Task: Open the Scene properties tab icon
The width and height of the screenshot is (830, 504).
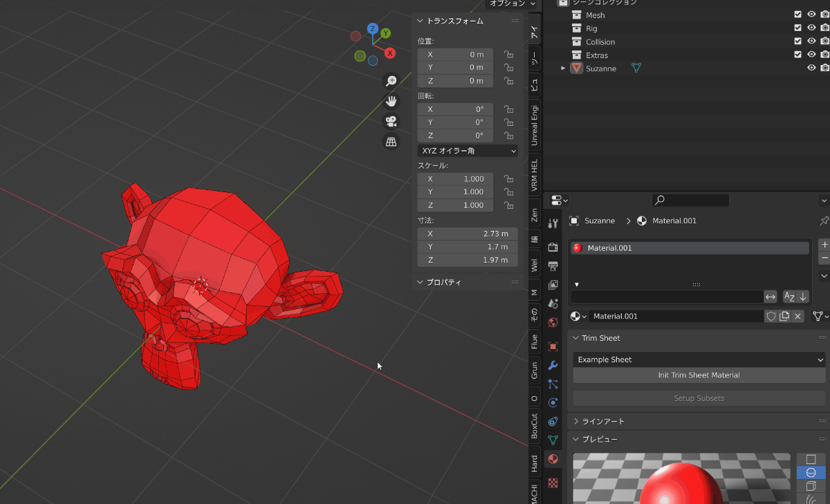Action: tap(553, 303)
